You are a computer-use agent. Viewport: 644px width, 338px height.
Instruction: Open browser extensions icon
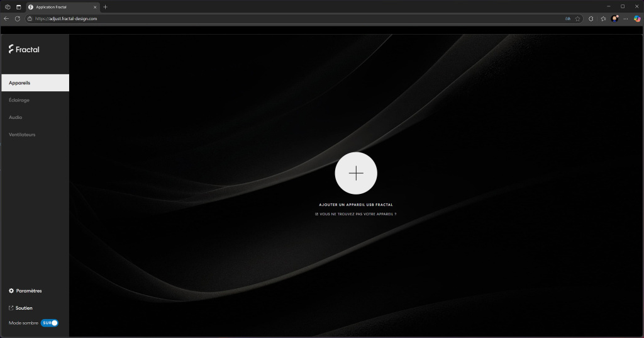(591, 19)
